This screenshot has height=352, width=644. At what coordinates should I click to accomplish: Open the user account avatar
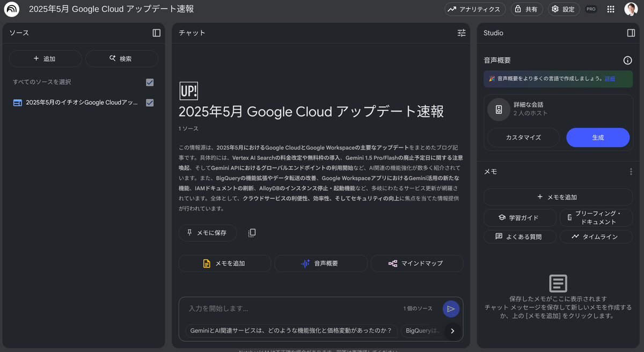click(x=631, y=9)
